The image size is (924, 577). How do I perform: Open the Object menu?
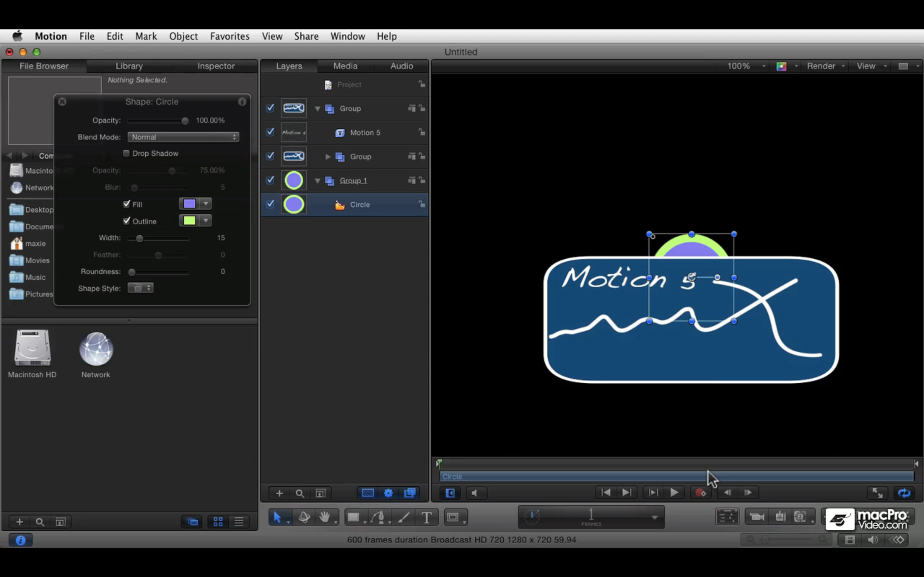[183, 36]
